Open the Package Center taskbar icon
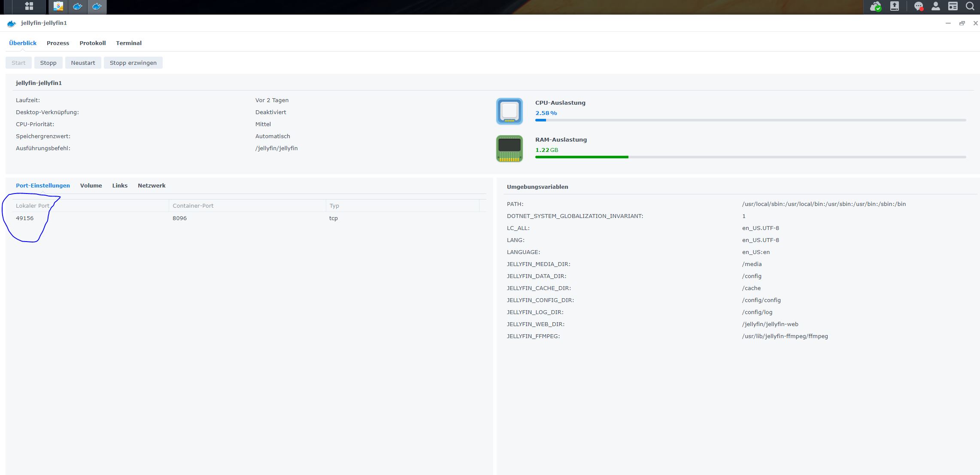Screen dimensions: 980x475 tap(58, 6)
